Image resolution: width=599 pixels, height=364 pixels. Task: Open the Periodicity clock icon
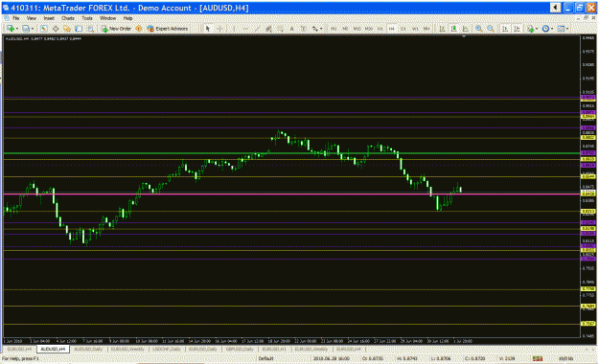(x=545, y=29)
